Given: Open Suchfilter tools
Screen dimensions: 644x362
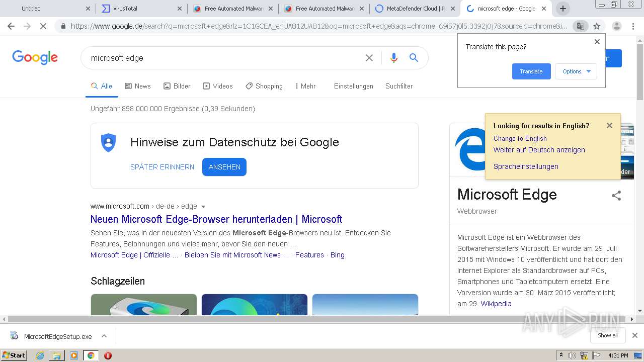Looking at the screenshot, I should click(x=399, y=86).
